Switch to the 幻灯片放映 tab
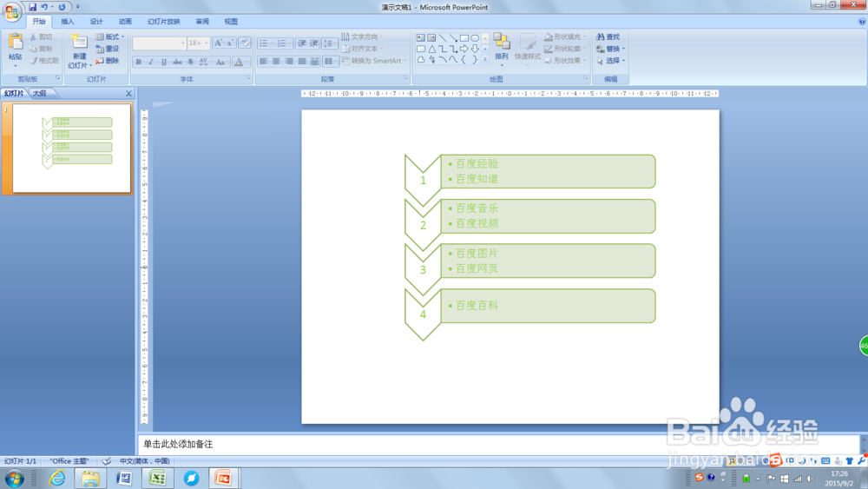This screenshot has height=489, width=868. click(x=164, y=22)
